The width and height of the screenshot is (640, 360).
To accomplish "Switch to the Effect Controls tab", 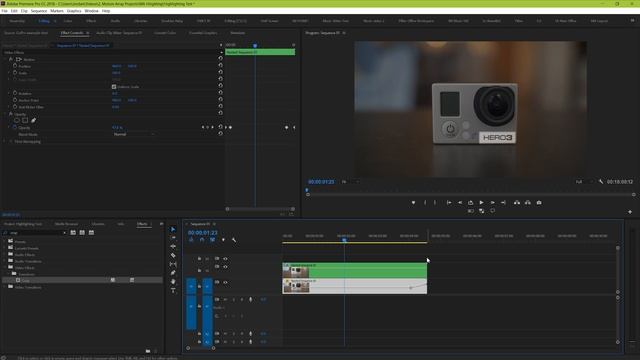I will pos(72,33).
